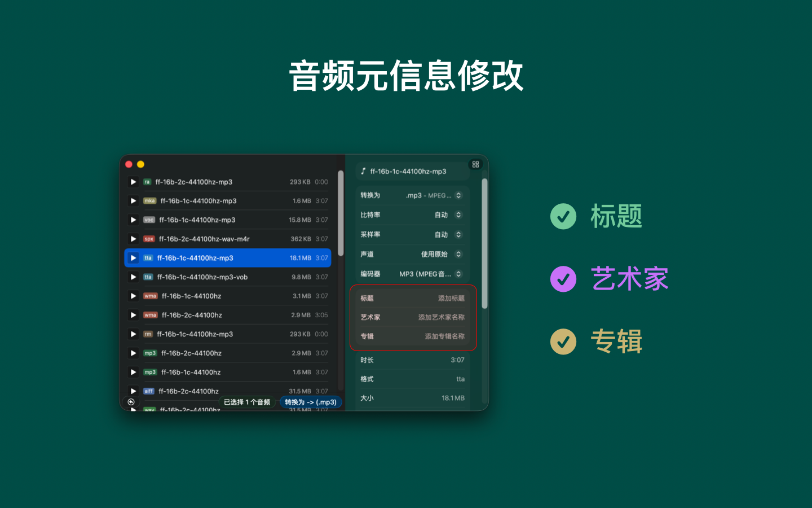Select the rm file ff-16b-1c-44100hz-mp3
Image resolution: width=812 pixels, height=508 pixels.
226,334
